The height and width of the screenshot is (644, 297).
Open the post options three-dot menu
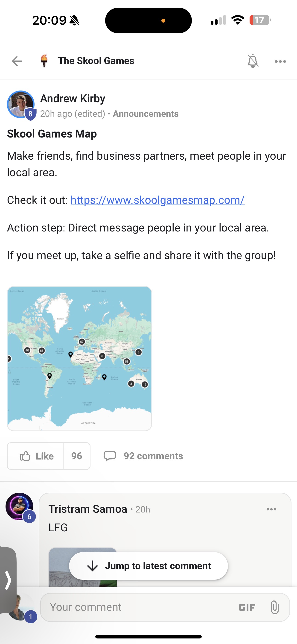point(280,61)
